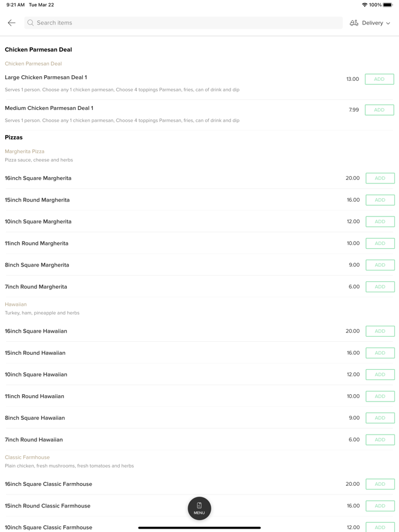399x532 pixels.
Task: Click Turkey, ham, pineapple and herbs description
Action: 42,313
